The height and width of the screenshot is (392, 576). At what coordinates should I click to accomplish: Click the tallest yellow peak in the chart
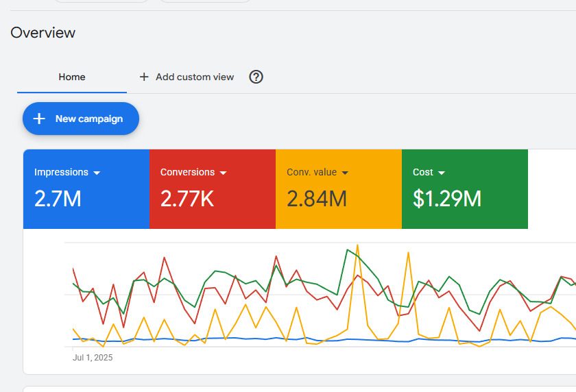click(357, 246)
